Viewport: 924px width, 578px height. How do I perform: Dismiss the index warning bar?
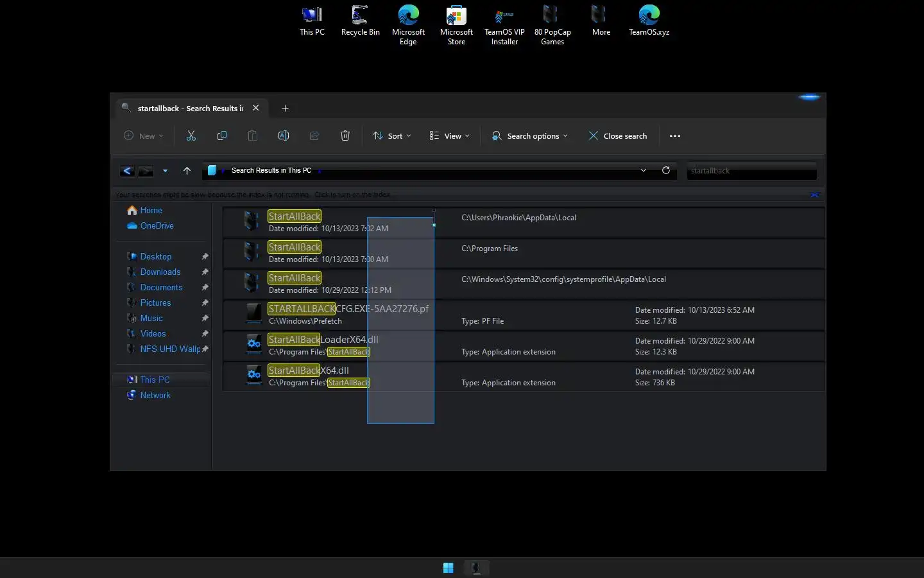tap(814, 195)
